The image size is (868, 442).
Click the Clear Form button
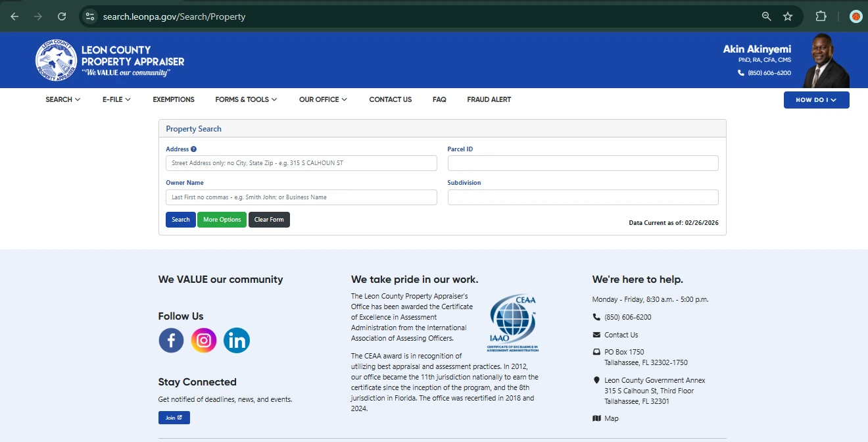pos(269,220)
